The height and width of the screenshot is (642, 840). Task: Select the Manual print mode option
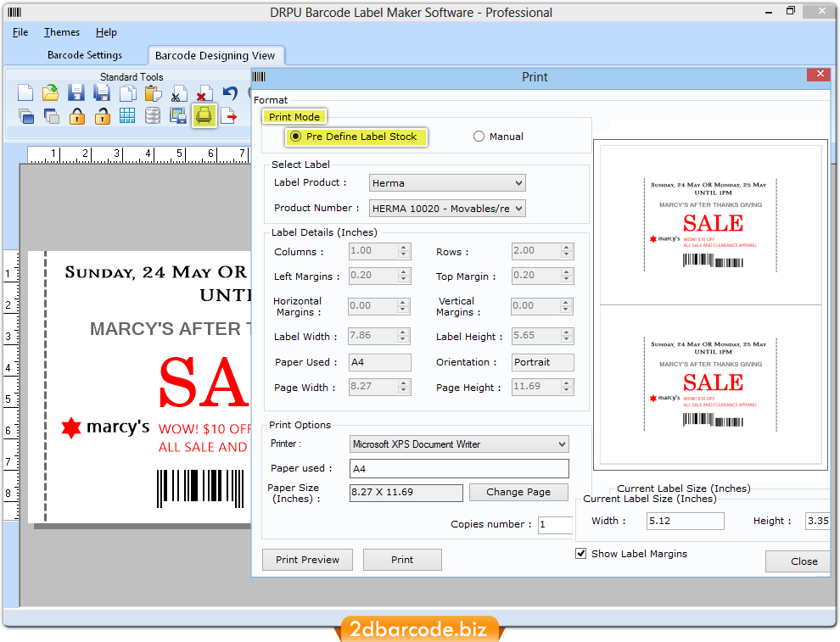(479, 137)
